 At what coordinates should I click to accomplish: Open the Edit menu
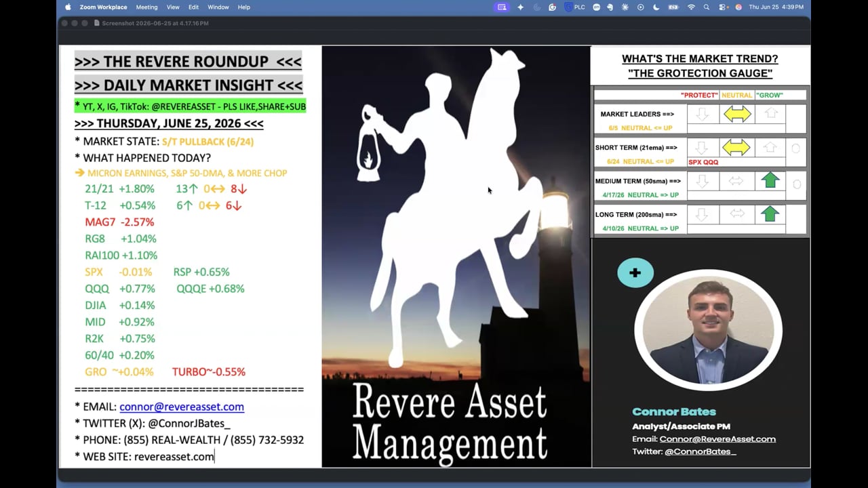click(194, 7)
